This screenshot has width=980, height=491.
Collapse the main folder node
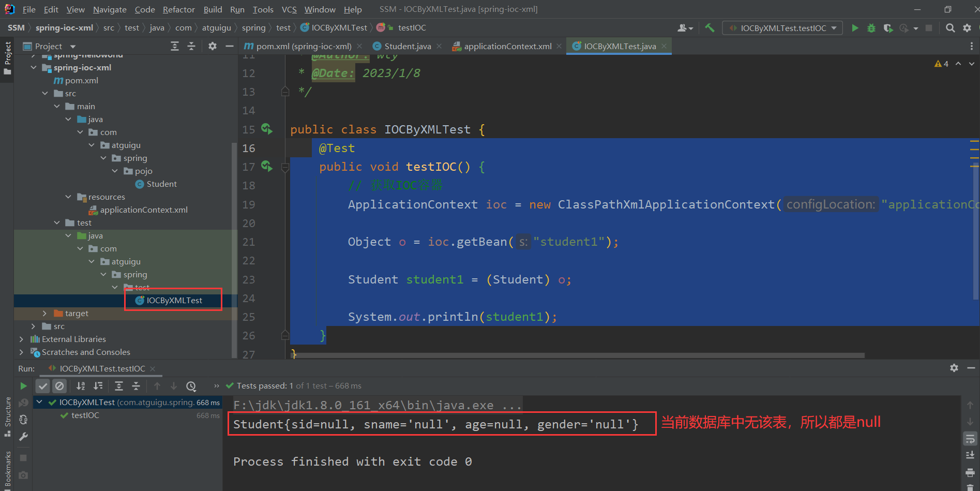(57, 107)
